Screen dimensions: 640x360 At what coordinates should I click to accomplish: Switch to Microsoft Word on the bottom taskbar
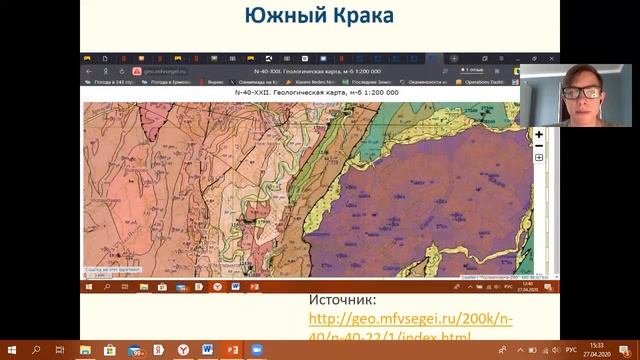point(208,350)
